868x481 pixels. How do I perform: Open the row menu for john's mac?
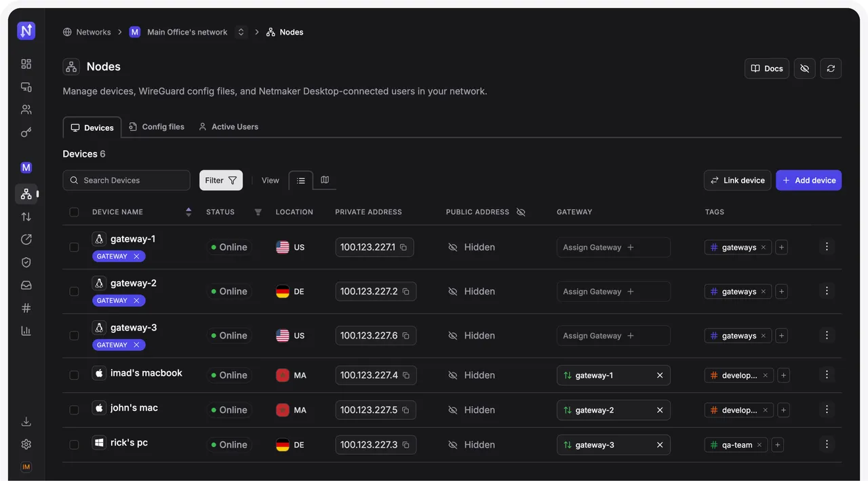click(826, 410)
